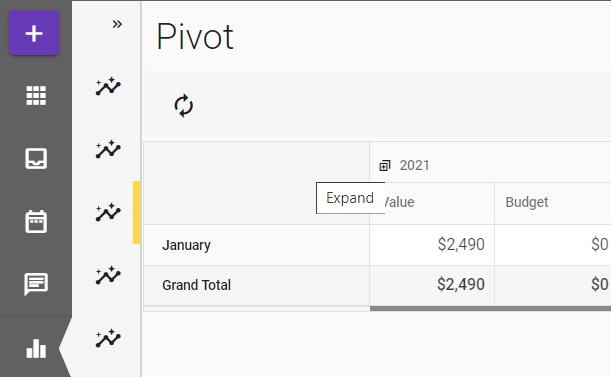The image size is (611, 377).
Task: Select the second insights sparkle chart item
Action: pyautogui.click(x=108, y=149)
